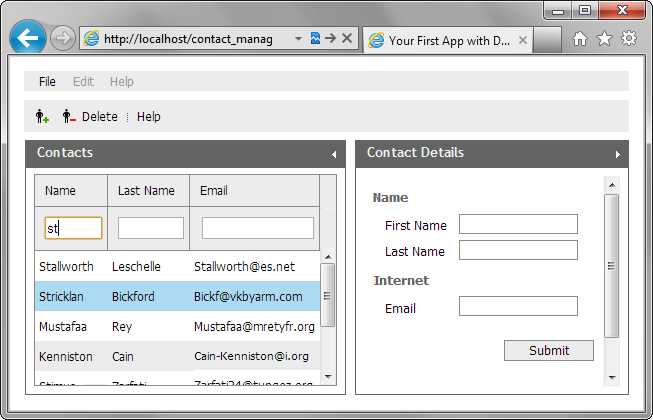
Task: Select Cain-Kenniston@i.org email cell
Action: (x=252, y=356)
